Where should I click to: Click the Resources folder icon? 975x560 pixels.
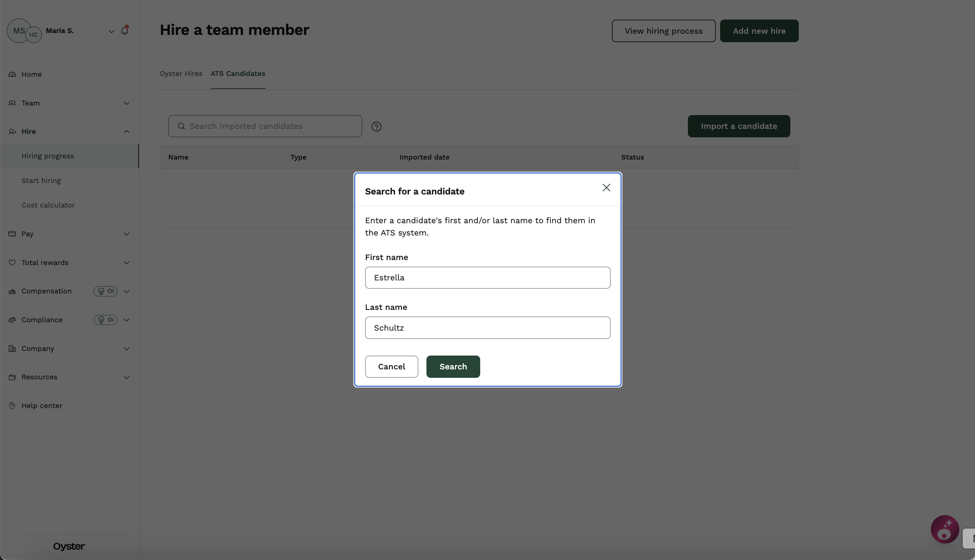(x=12, y=377)
